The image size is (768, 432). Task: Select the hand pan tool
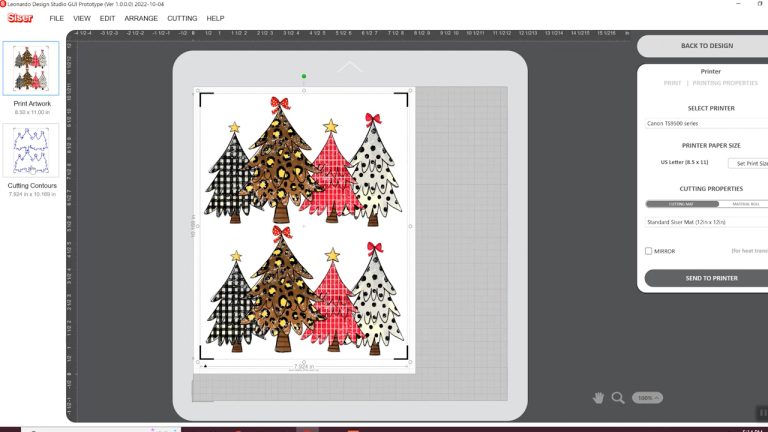point(598,397)
